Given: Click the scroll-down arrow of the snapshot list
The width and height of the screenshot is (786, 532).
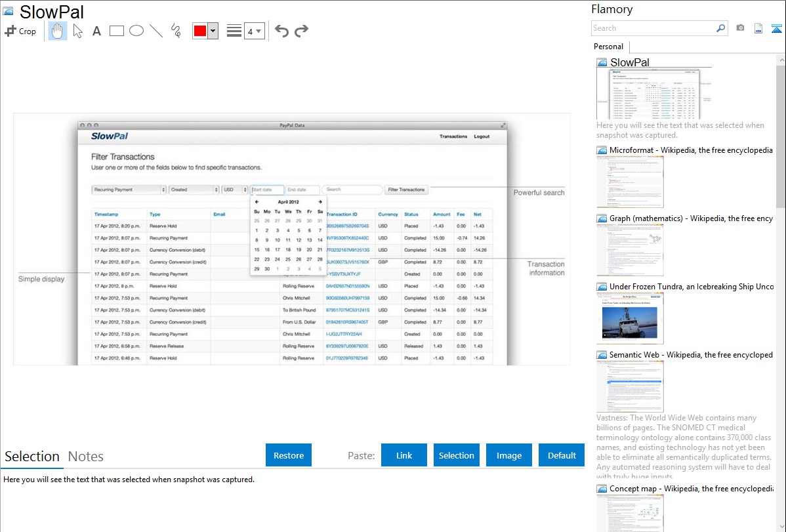Looking at the screenshot, I should coord(781,527).
